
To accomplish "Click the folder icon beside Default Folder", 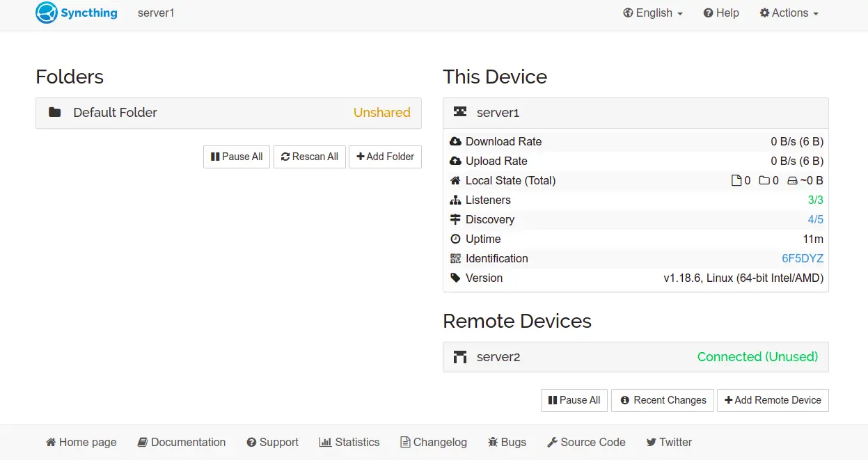I will [x=55, y=112].
